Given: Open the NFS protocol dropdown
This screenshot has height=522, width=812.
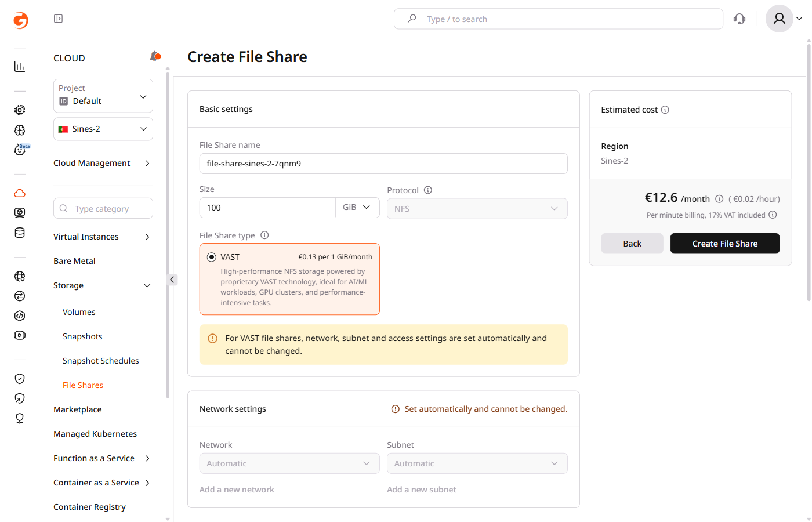Looking at the screenshot, I should [477, 209].
